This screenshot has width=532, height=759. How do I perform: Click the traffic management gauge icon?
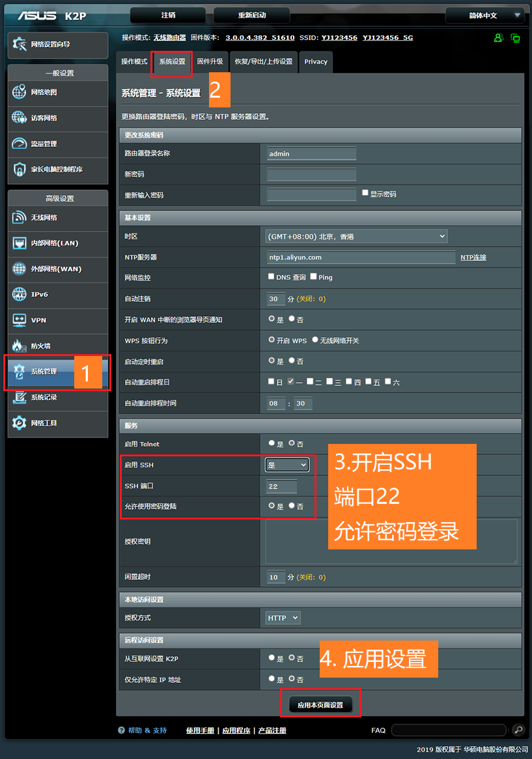(20, 144)
